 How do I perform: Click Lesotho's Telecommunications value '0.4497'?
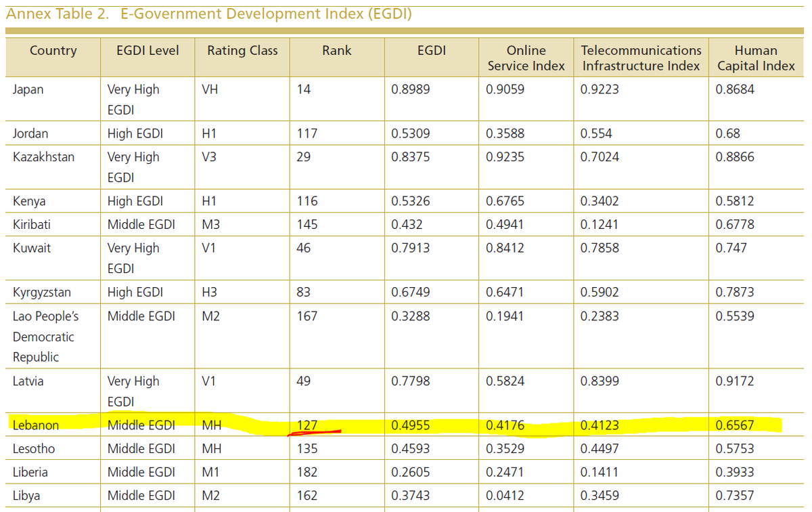[x=600, y=448]
